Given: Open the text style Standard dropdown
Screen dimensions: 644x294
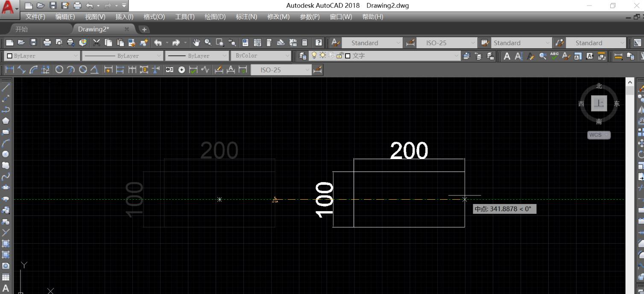Looking at the screenshot, I should [372, 43].
